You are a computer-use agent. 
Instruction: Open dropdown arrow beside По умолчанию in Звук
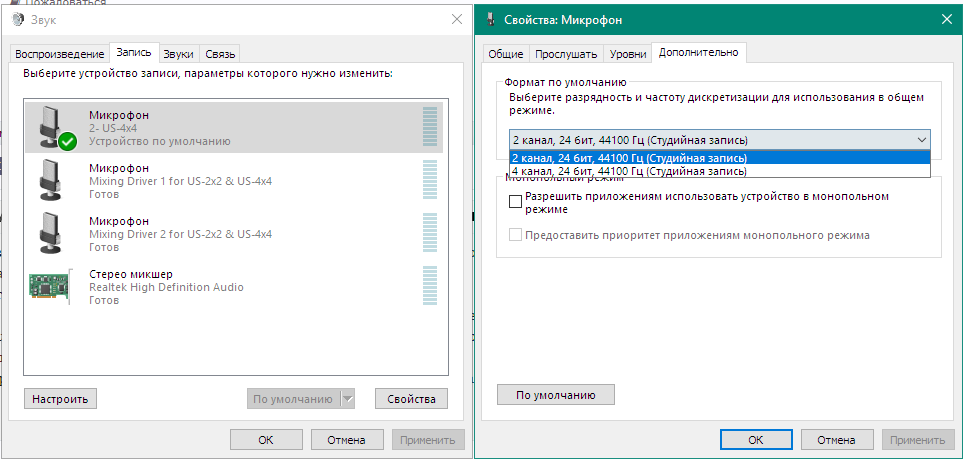[348, 399]
